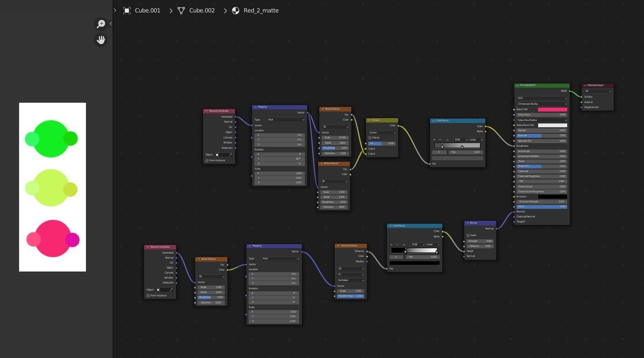
Task: Click the Normal output socket on Bump node
Action: tap(496, 229)
